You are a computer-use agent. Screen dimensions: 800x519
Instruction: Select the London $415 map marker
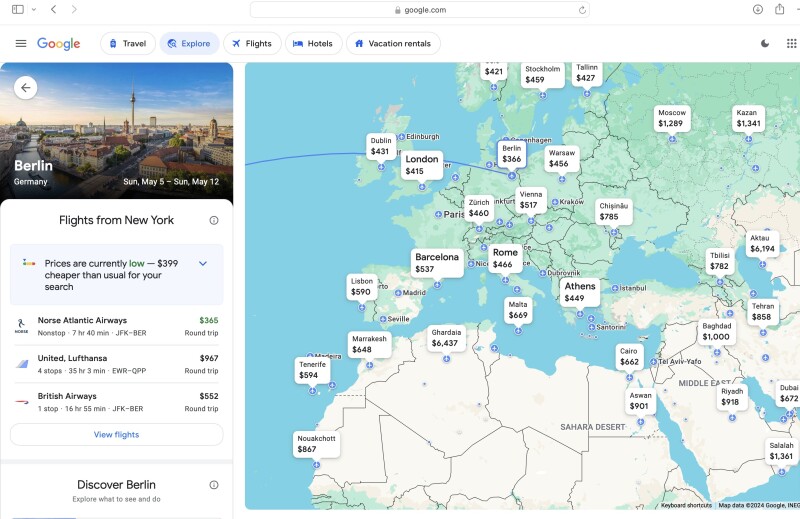click(x=421, y=165)
